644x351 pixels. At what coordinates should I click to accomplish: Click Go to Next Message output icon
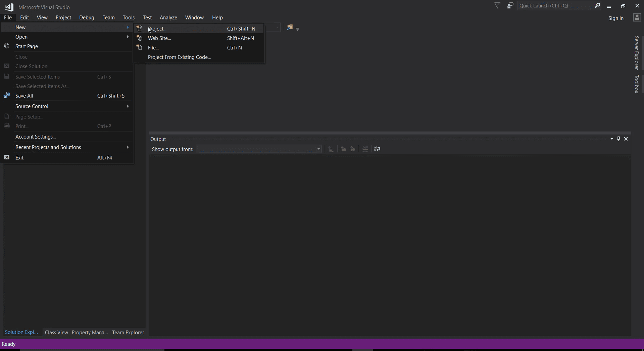[353, 149]
